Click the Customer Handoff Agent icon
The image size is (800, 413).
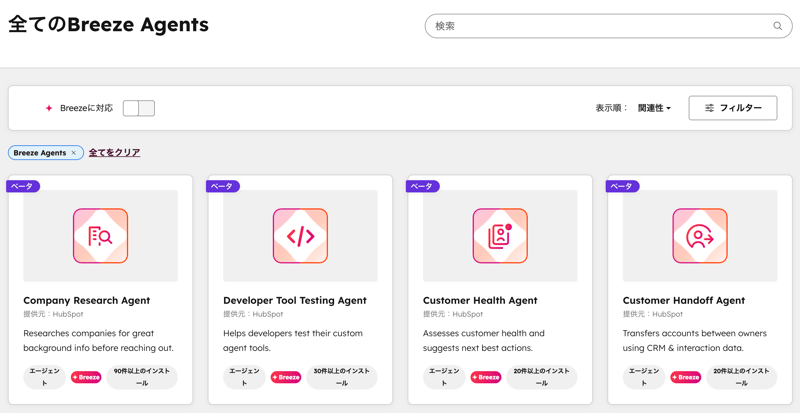pos(700,236)
